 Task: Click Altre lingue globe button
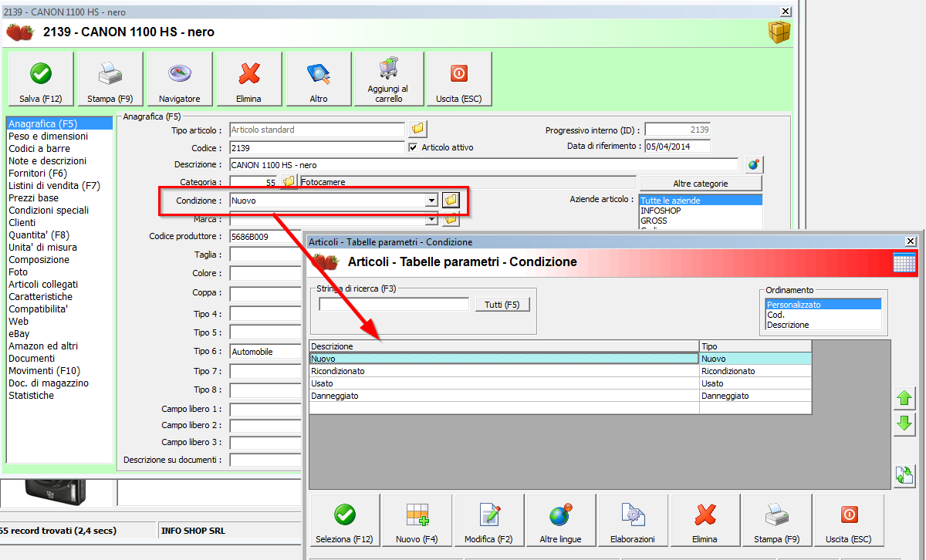coord(560,521)
